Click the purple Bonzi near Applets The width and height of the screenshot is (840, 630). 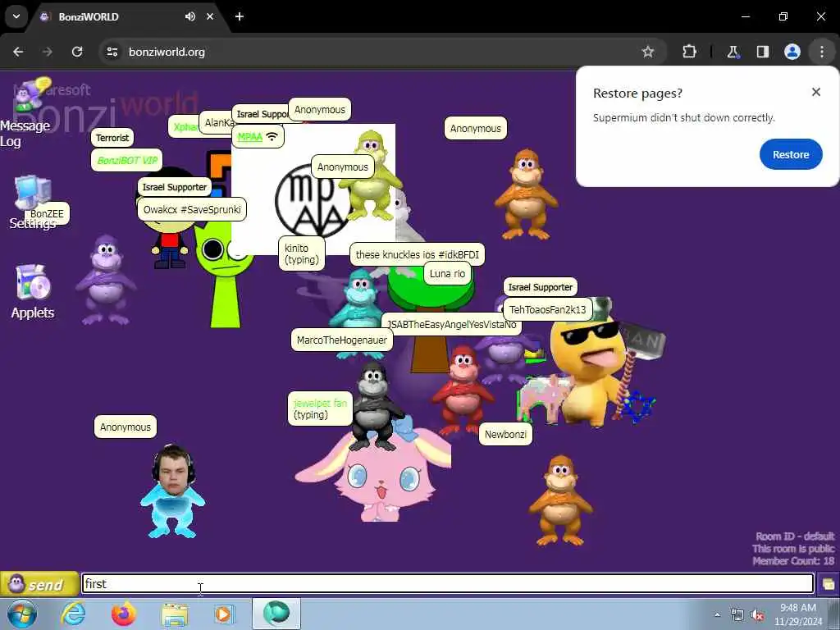click(106, 281)
